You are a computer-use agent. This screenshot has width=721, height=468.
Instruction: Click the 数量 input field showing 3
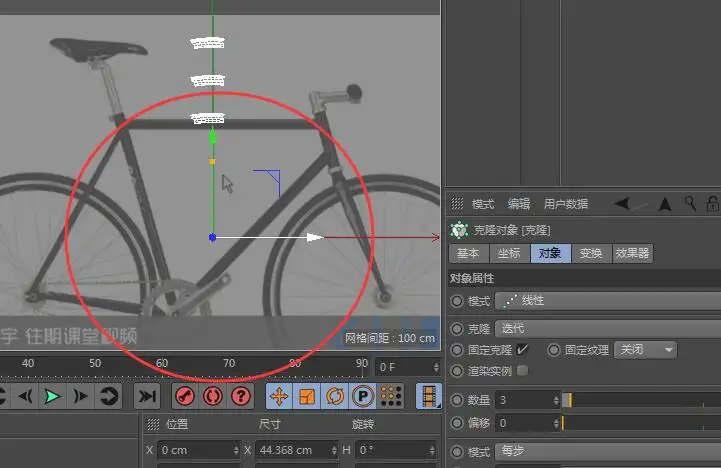coord(528,400)
